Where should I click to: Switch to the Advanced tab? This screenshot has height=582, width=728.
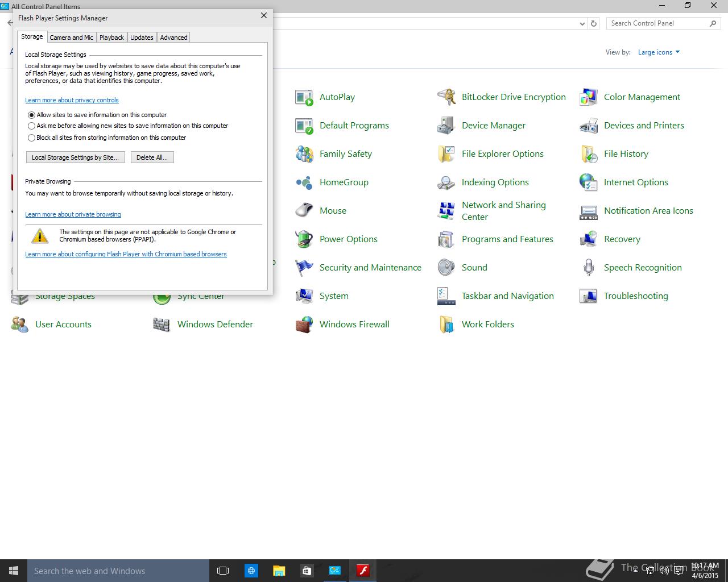(173, 38)
